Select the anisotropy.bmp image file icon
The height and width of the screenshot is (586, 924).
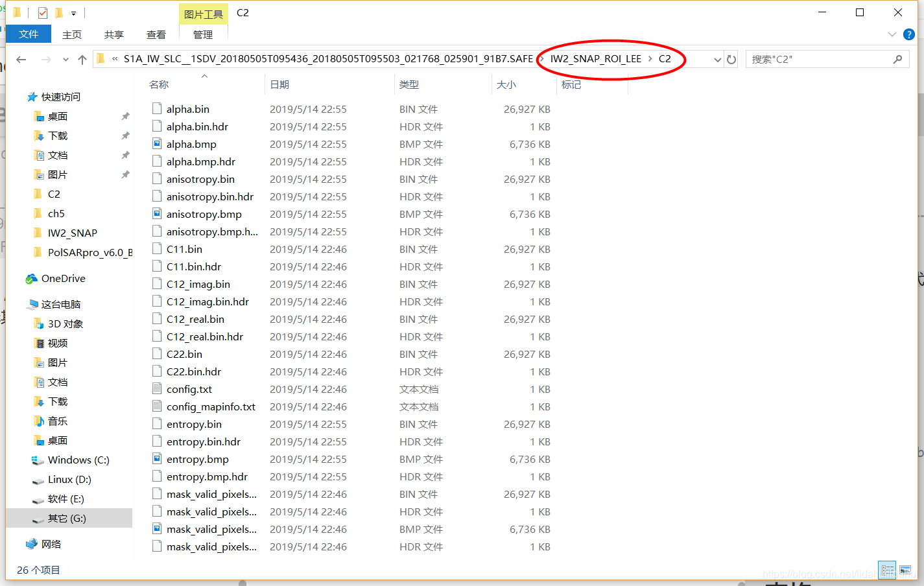point(157,214)
